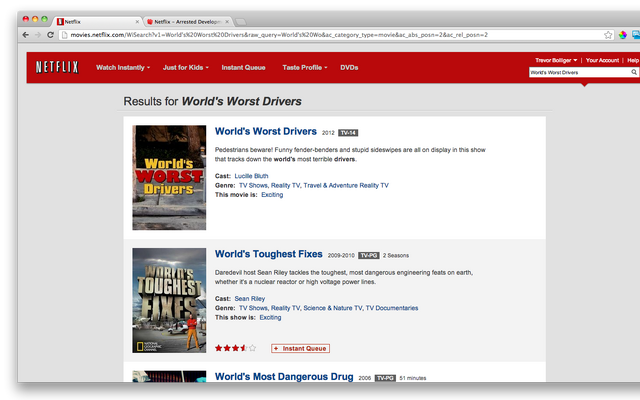
Task: Open the World's Worst Drivers title link
Action: (x=266, y=131)
